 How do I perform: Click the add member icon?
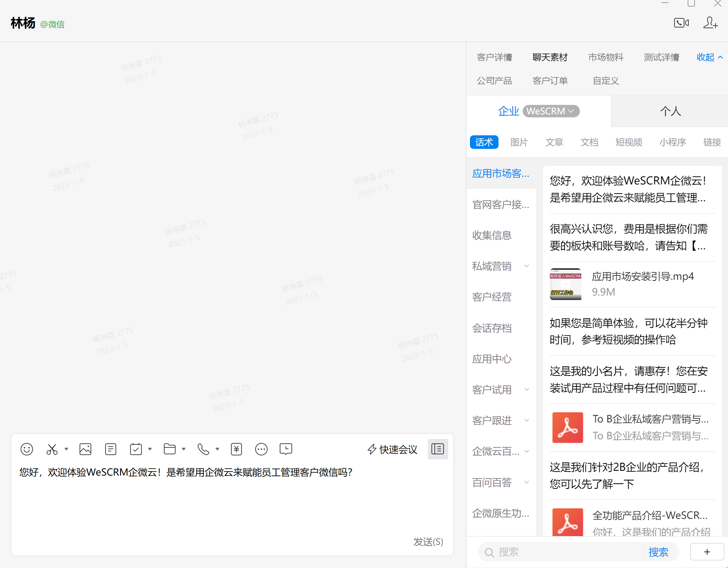pyautogui.click(x=710, y=23)
